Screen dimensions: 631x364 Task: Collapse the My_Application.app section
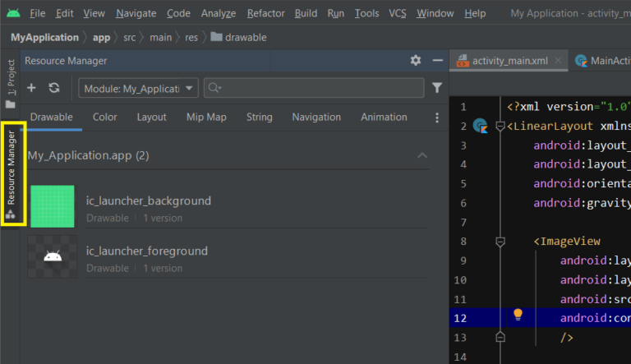pos(422,155)
